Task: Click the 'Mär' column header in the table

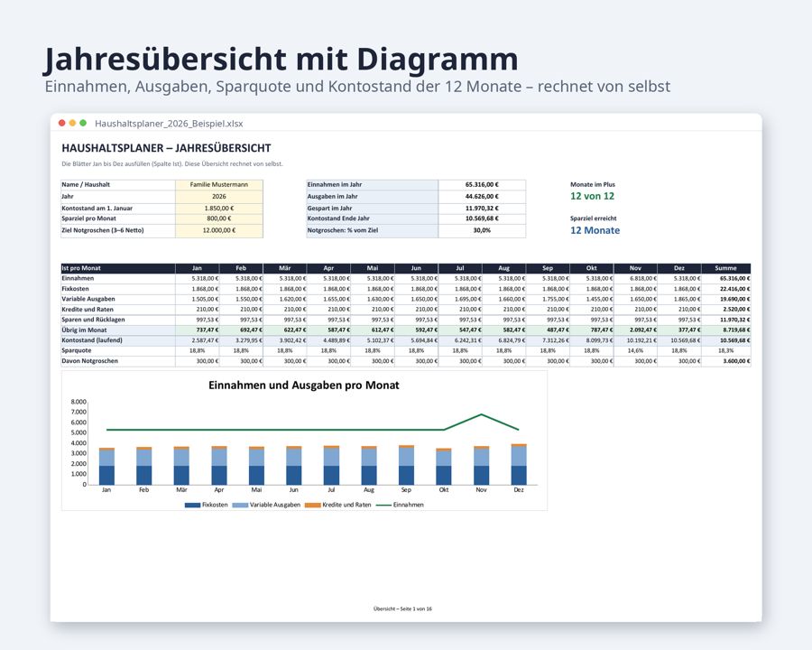Action: tap(285, 268)
